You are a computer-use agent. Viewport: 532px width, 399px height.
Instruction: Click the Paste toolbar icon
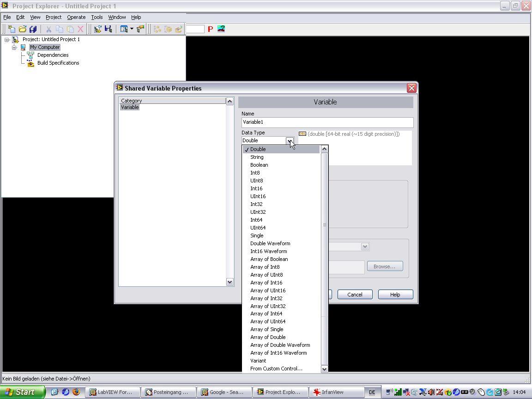[x=70, y=29]
